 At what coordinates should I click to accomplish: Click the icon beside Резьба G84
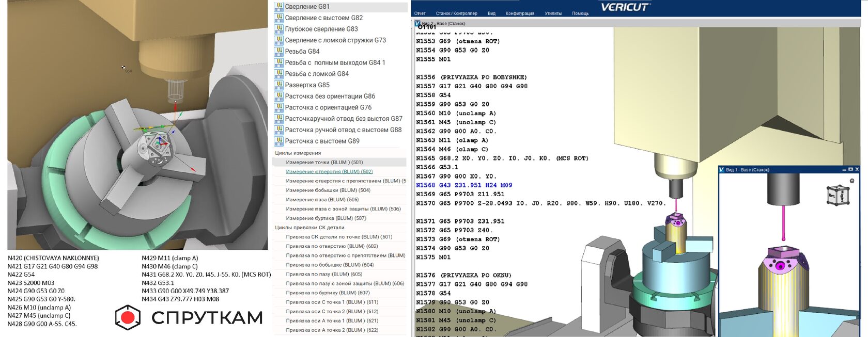click(x=279, y=52)
